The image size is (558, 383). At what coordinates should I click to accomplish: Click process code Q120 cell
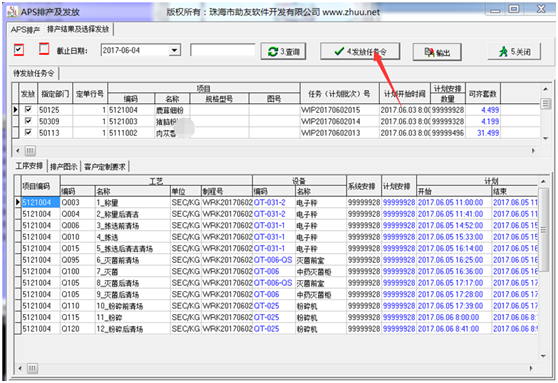tap(78, 329)
